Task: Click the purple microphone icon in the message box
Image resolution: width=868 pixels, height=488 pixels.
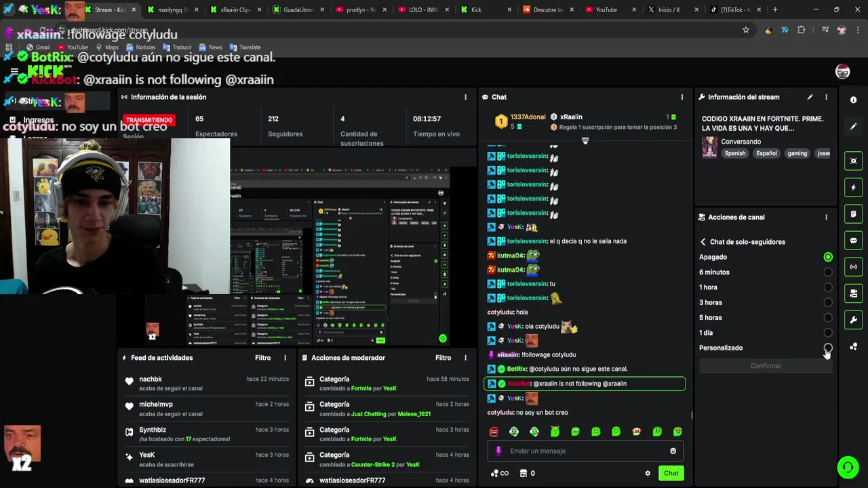Action: [x=498, y=451]
